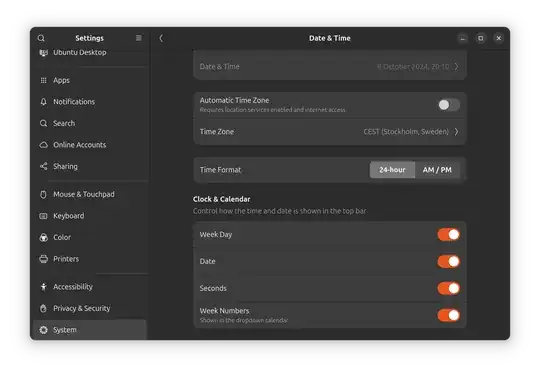Click the Search magnifier icon in sidebar
This screenshot has height=373, width=540.
[x=43, y=123]
